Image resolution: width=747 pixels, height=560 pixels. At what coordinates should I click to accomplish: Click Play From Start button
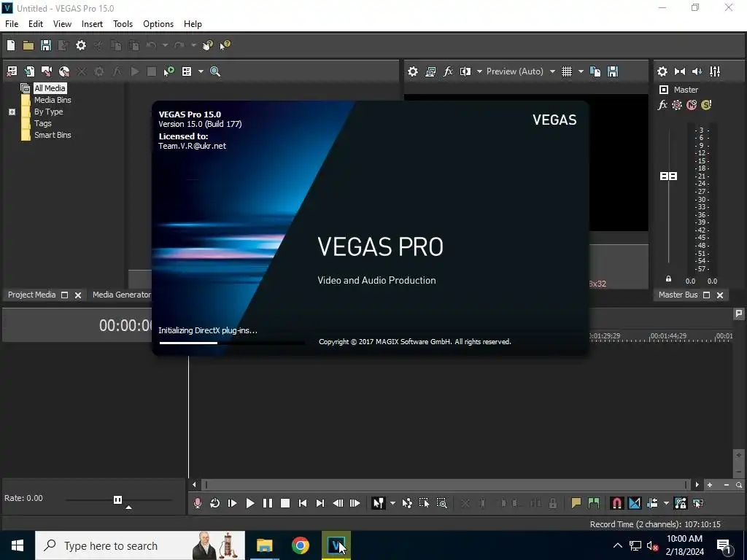[233, 503]
